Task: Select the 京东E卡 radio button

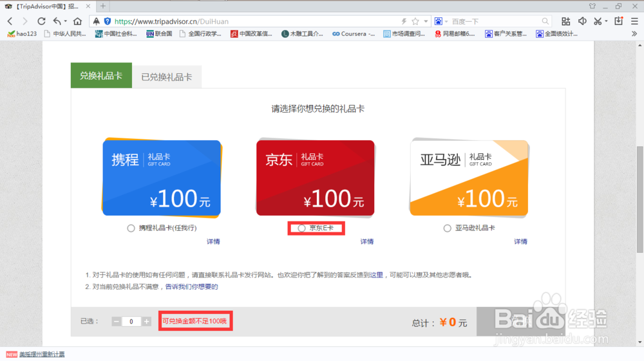Action: (301, 228)
